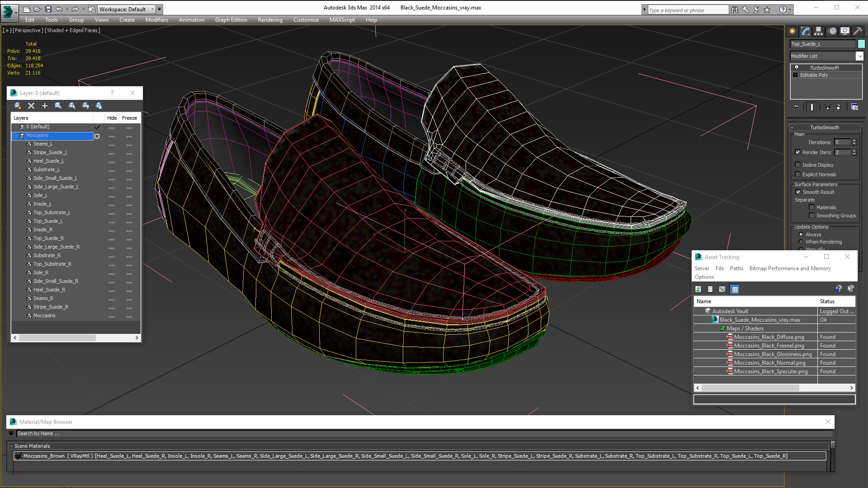This screenshot has width=868, height=488.
Task: Open the Create command panel tab
Action: tap(792, 31)
